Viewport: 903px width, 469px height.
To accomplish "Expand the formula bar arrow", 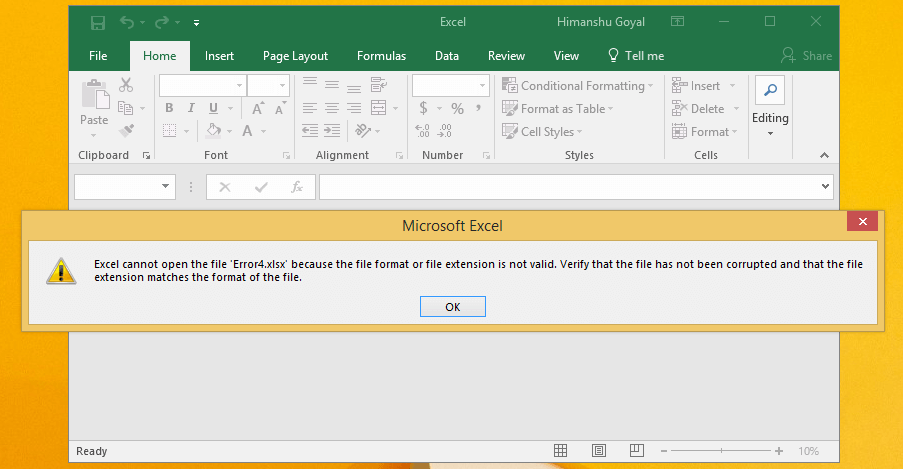I will tap(825, 186).
